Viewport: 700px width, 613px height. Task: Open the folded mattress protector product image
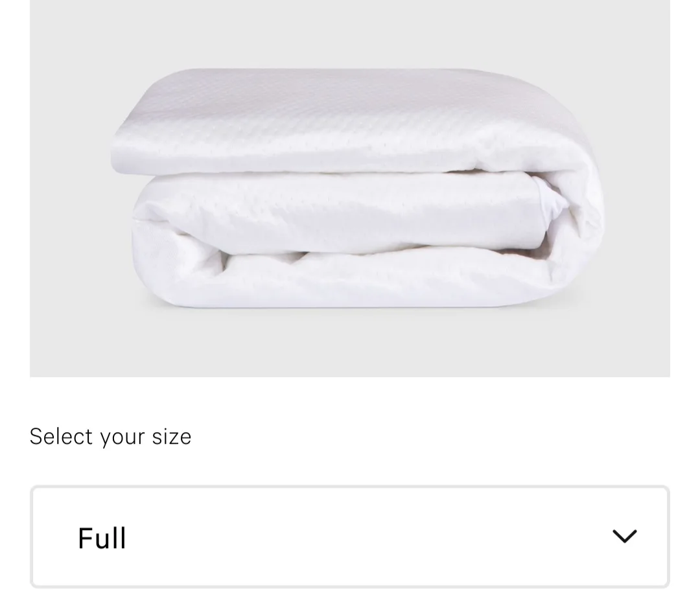[349, 188]
